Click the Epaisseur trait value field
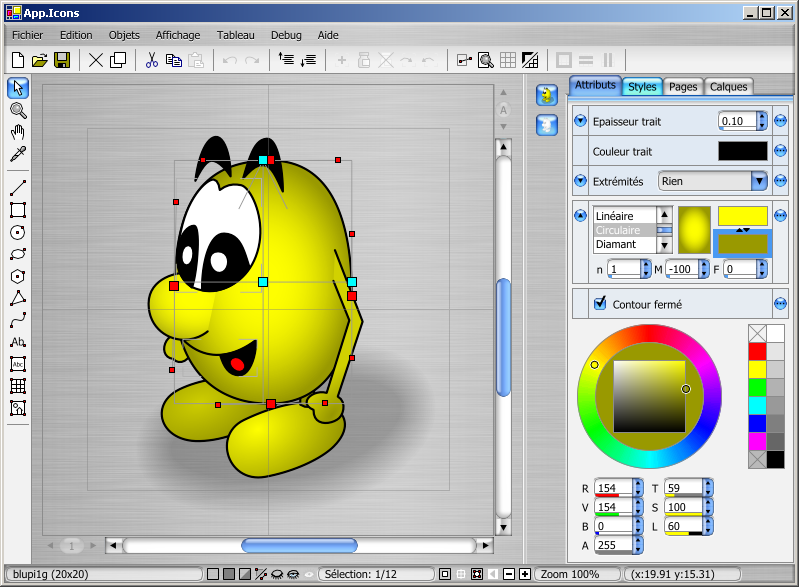 [x=737, y=121]
